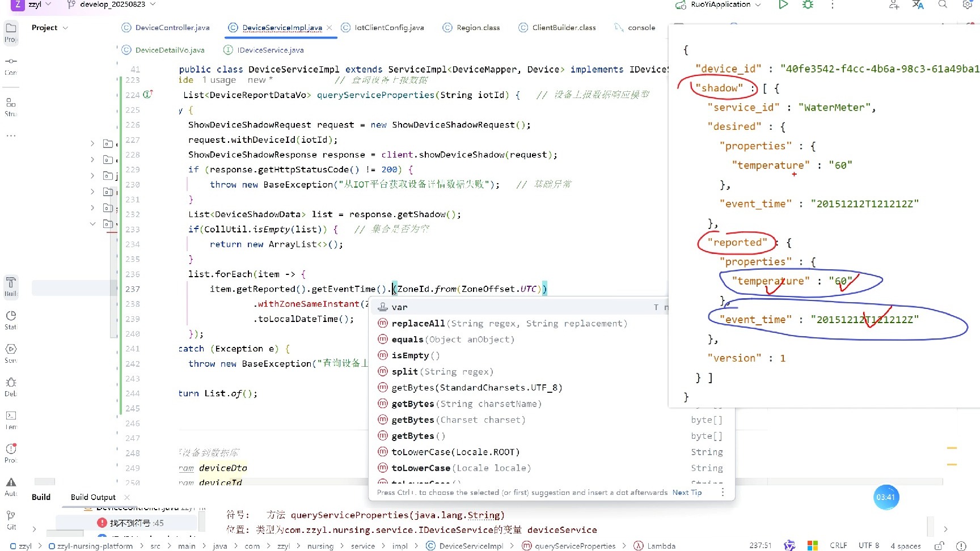The width and height of the screenshot is (980, 551).
Task: Click zzyl-nursing-platform breadcrumb
Action: coord(90,546)
